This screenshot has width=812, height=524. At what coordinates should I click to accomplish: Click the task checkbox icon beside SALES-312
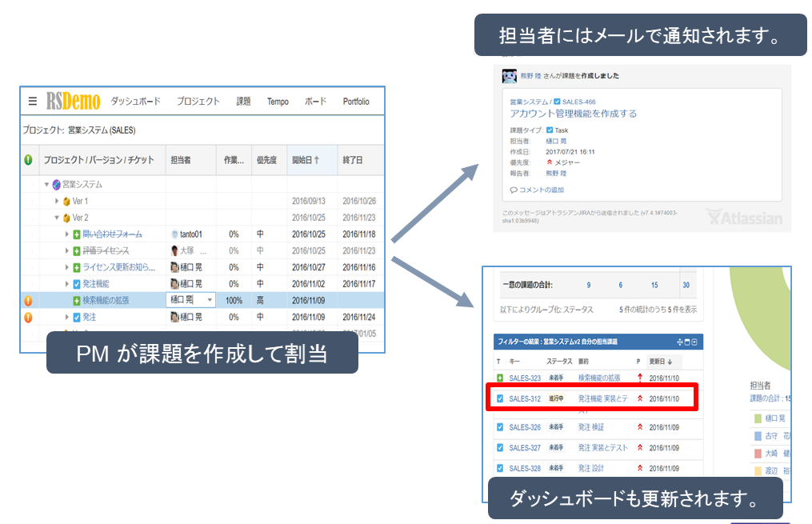click(500, 398)
